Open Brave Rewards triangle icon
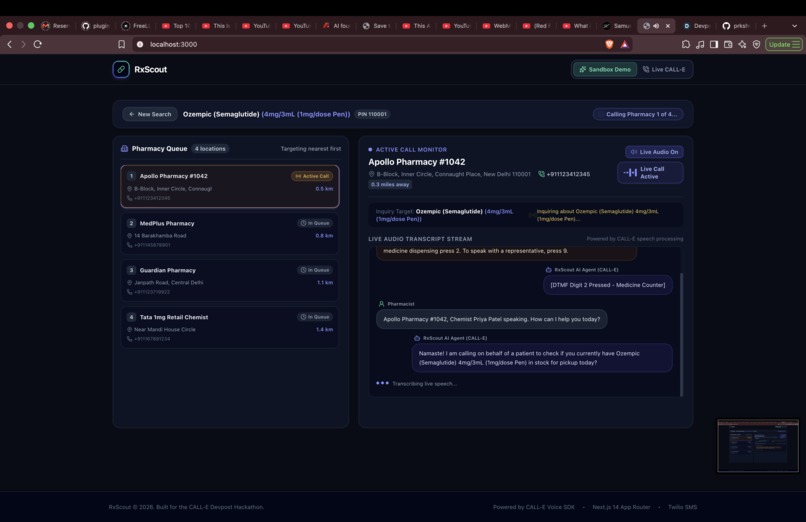This screenshot has width=806, height=522. pyautogui.click(x=625, y=44)
